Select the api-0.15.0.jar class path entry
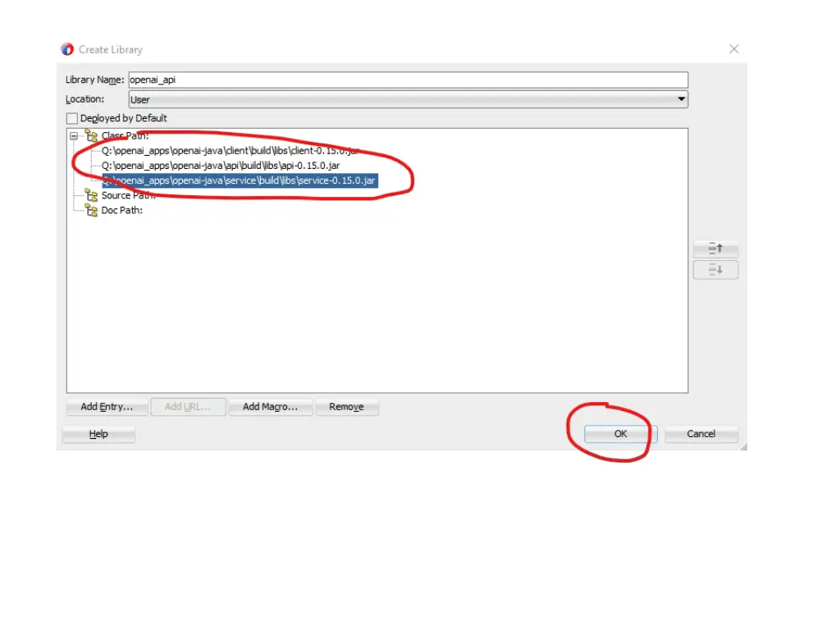 pos(220,166)
